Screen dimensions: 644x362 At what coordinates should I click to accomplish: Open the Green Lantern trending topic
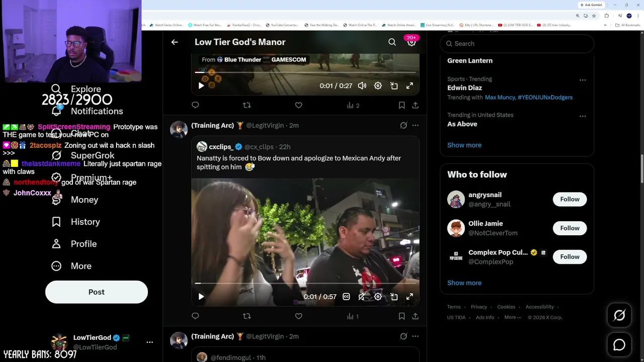point(470,61)
